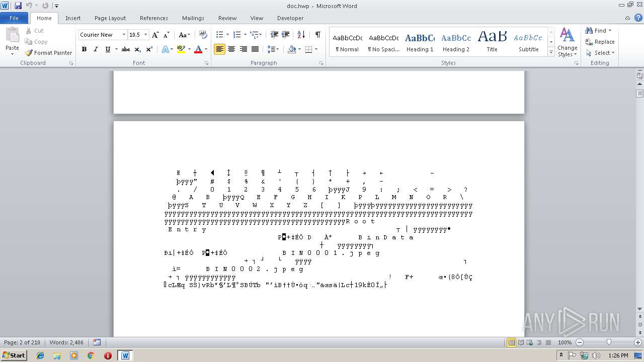
Task: Click Page: 2 of 210 indicator
Action: point(22,342)
